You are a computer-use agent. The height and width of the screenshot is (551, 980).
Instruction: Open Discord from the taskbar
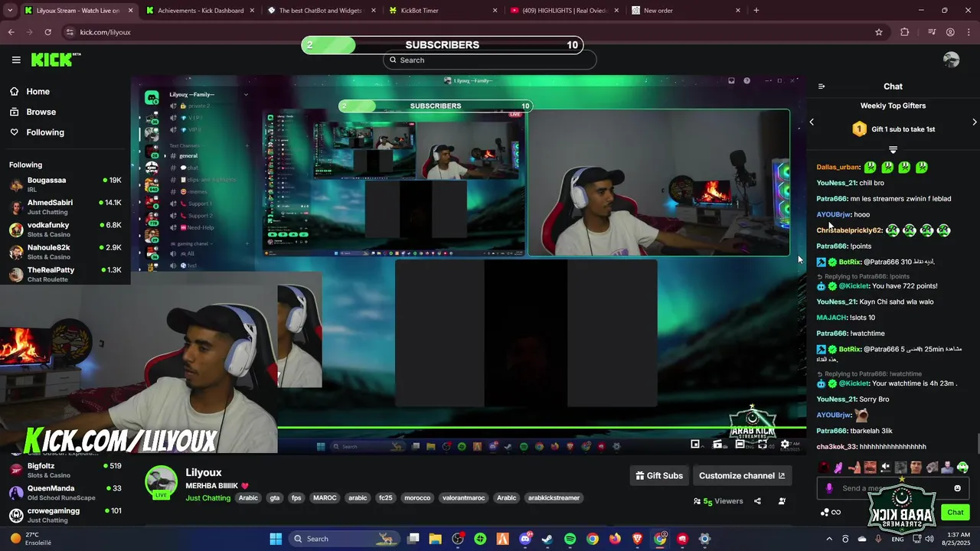pos(525,539)
